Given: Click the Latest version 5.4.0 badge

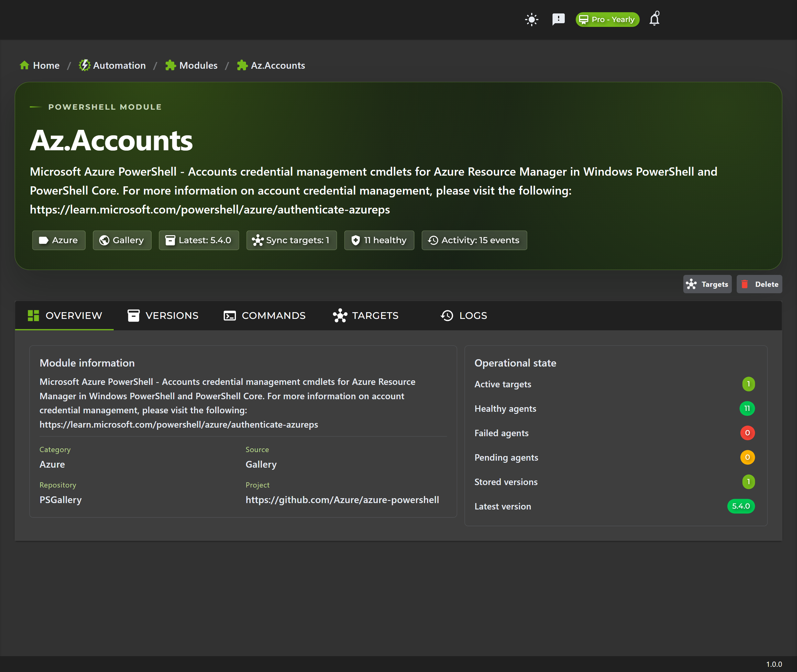Looking at the screenshot, I should [x=741, y=506].
